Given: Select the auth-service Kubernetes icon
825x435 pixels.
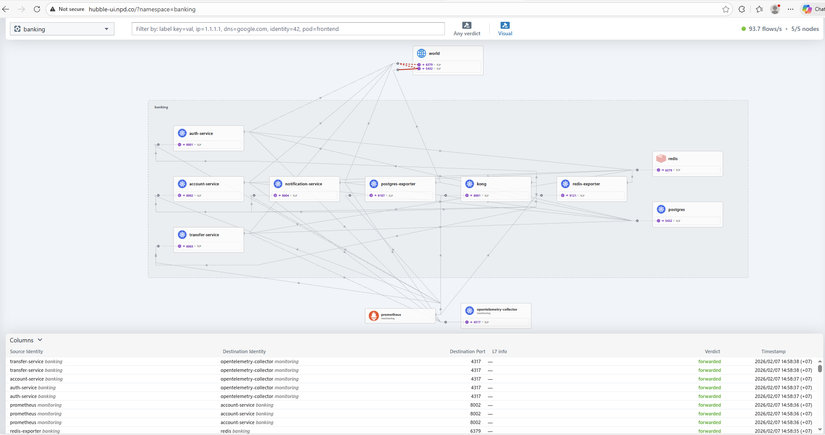Looking at the screenshot, I should [x=182, y=133].
